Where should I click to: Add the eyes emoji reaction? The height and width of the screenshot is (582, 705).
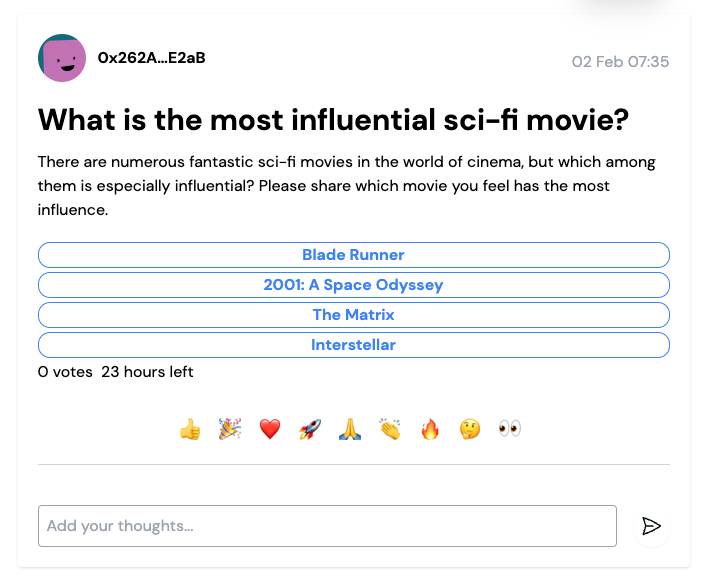(510, 428)
